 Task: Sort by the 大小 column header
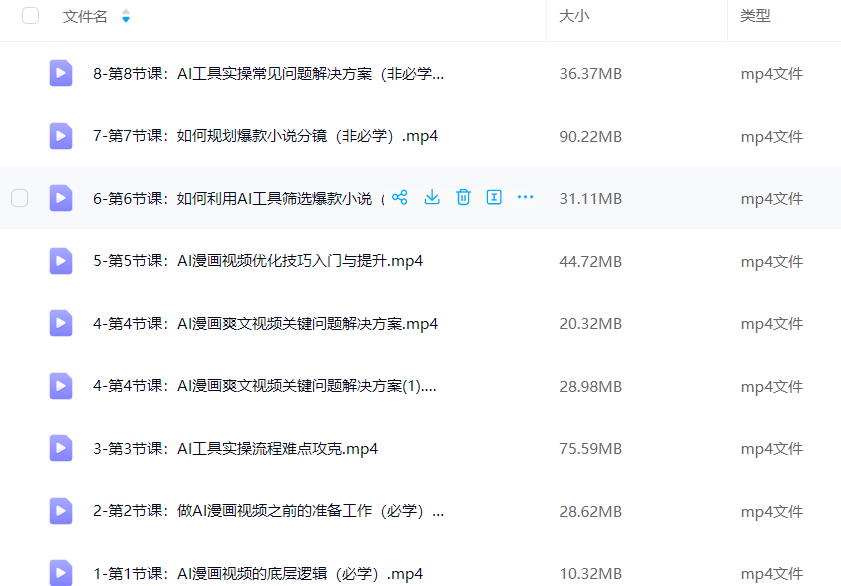[x=574, y=16]
